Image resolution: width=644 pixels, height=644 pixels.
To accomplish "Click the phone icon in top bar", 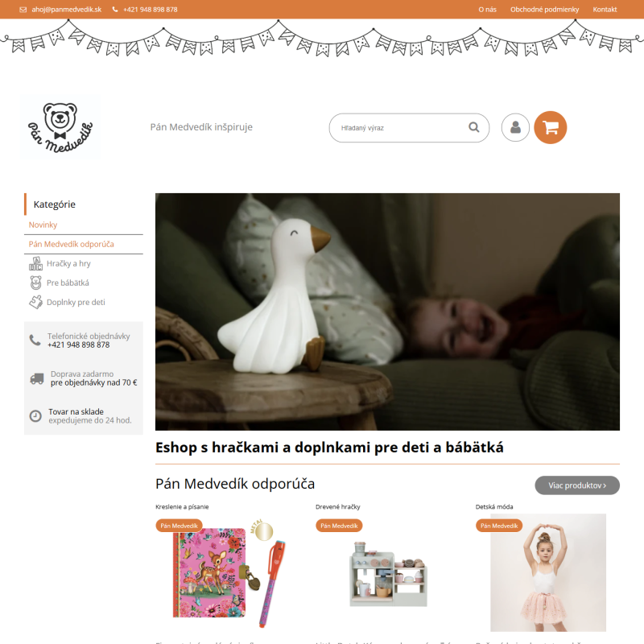I will coord(115,9).
